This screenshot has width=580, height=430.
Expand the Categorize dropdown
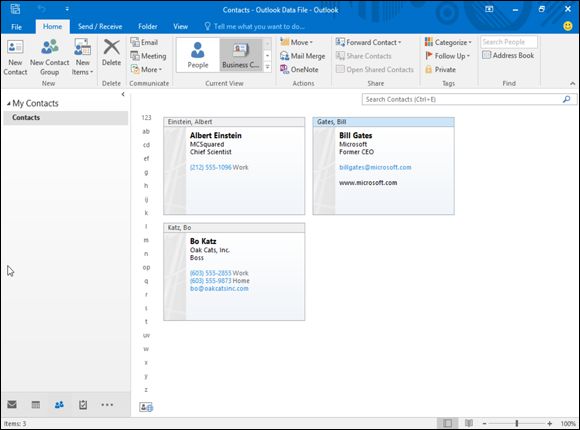(x=448, y=42)
